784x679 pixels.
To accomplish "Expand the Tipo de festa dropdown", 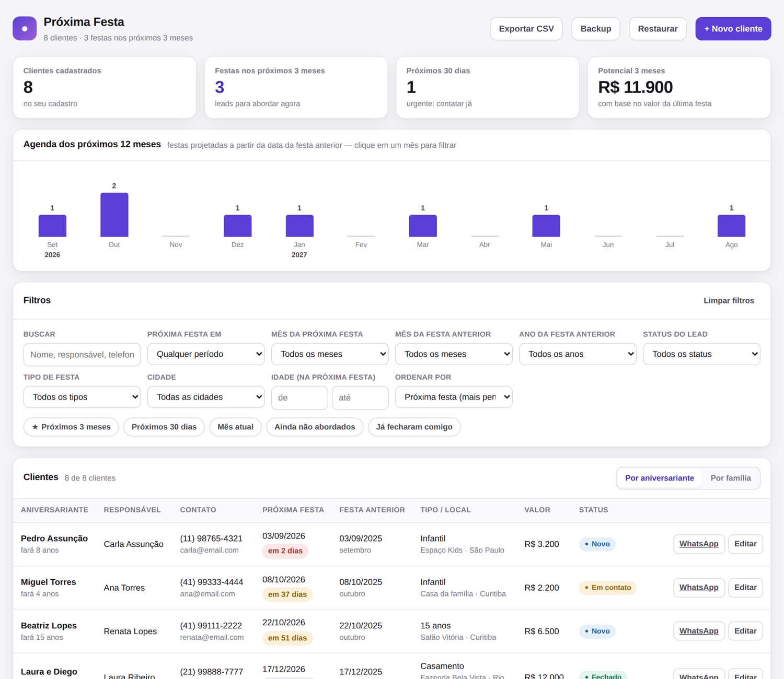I will [x=82, y=397].
